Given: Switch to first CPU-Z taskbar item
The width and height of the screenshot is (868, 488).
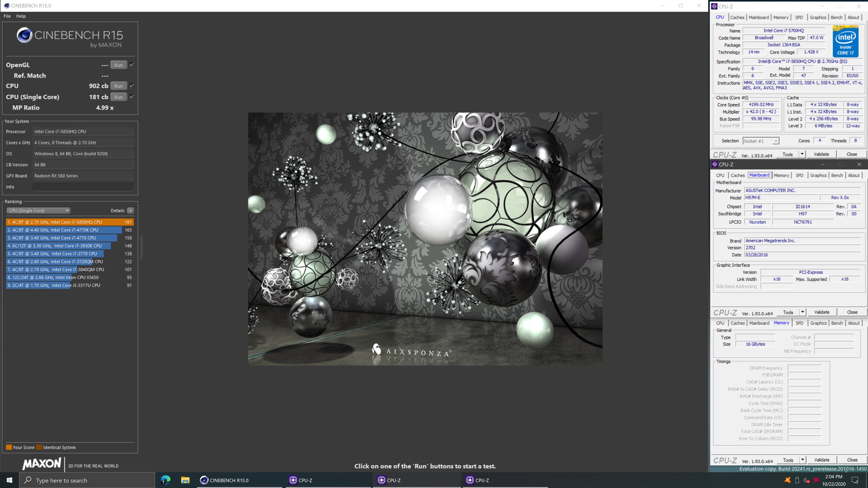Looking at the screenshot, I should [x=328, y=480].
